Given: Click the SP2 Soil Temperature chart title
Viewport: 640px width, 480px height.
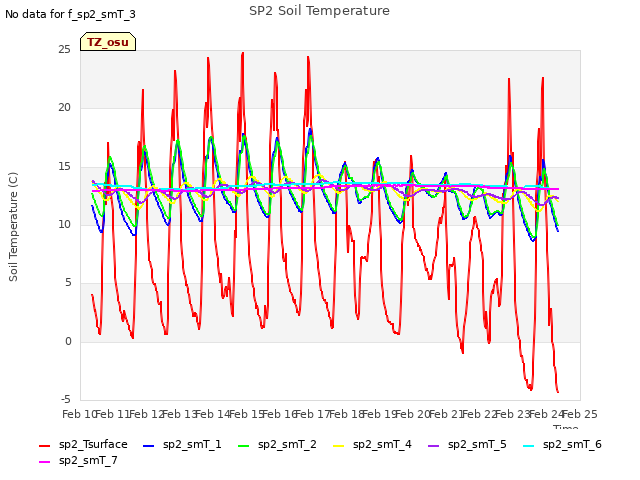Looking at the screenshot, I should click(319, 11).
